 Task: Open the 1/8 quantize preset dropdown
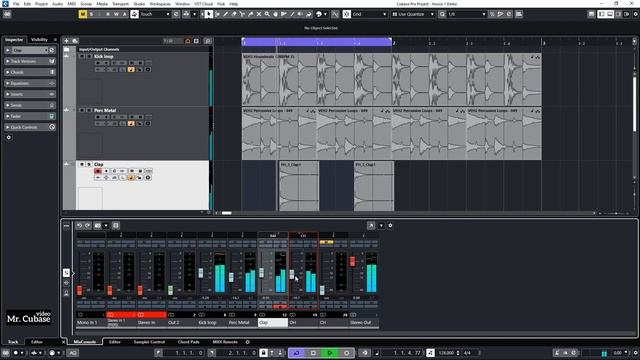pos(467,14)
